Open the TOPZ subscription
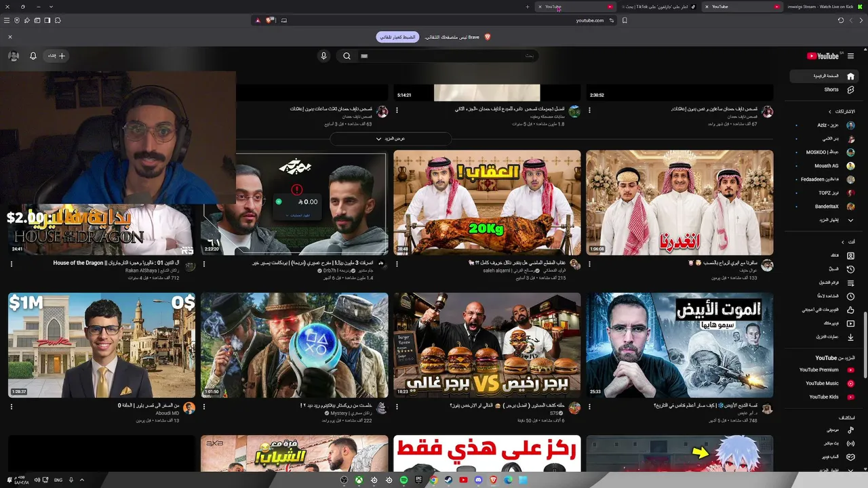 point(825,193)
